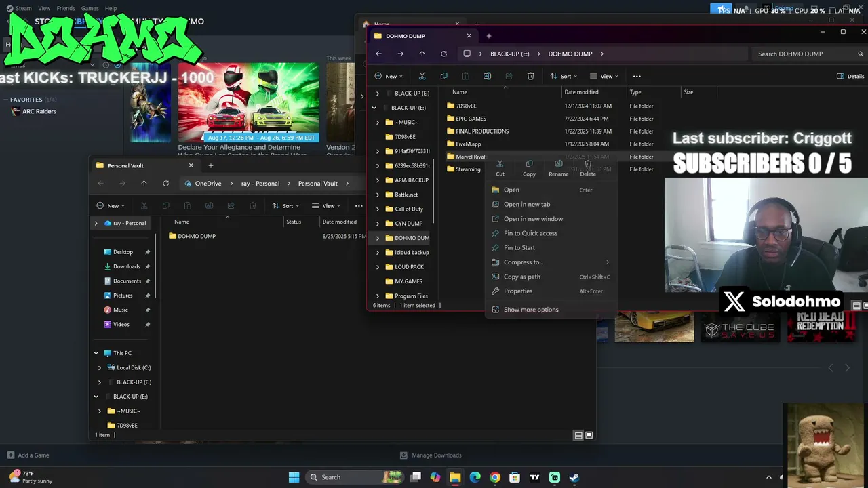Open the Compress to submenu
868x488 pixels.
coord(550,262)
